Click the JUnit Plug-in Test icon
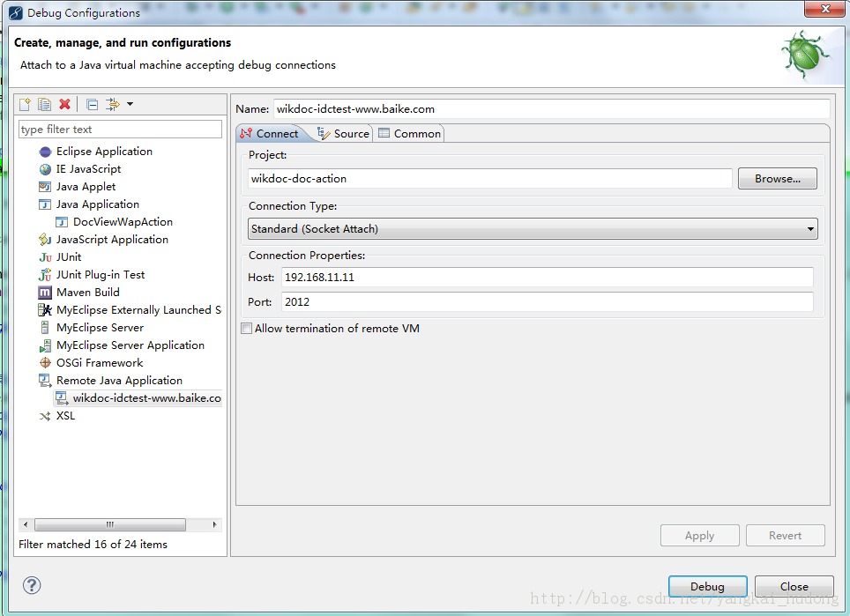The image size is (850, 616). point(46,275)
